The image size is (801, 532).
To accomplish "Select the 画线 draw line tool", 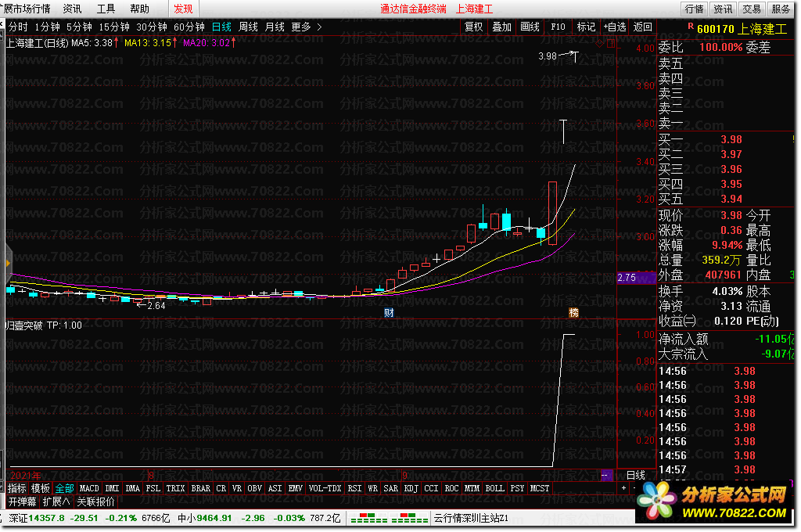I will (x=530, y=27).
